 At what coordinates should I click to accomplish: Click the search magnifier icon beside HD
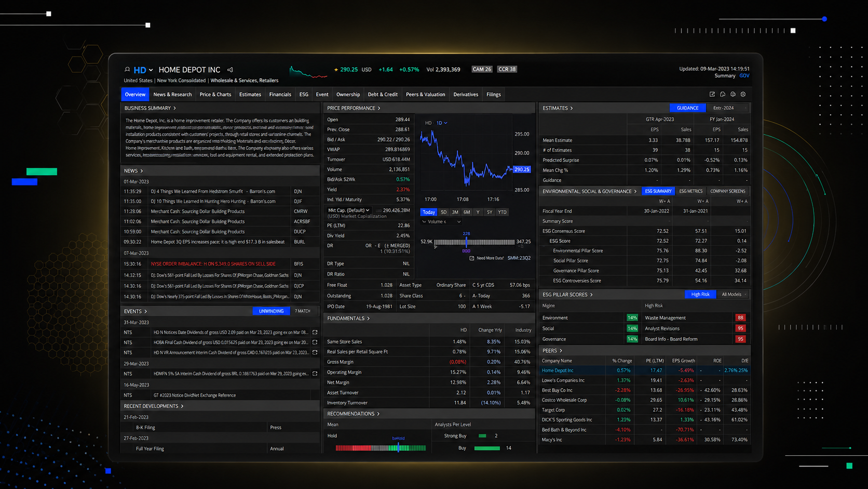coord(127,70)
